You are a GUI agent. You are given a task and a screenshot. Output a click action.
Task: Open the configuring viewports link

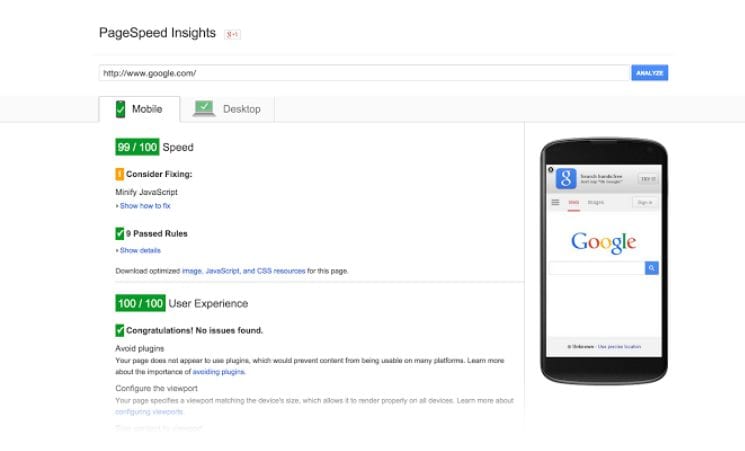click(149, 412)
